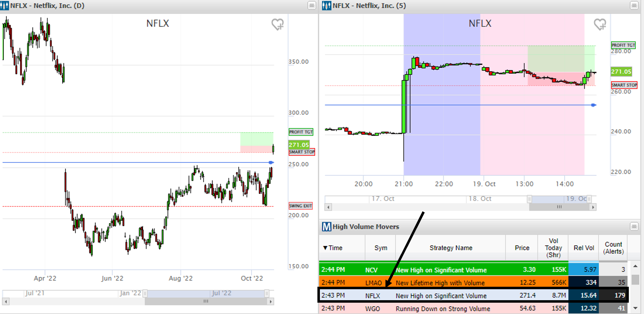The width and height of the screenshot is (644, 314).
Task: Click 271.05 price tag on daily chart
Action: (x=299, y=144)
